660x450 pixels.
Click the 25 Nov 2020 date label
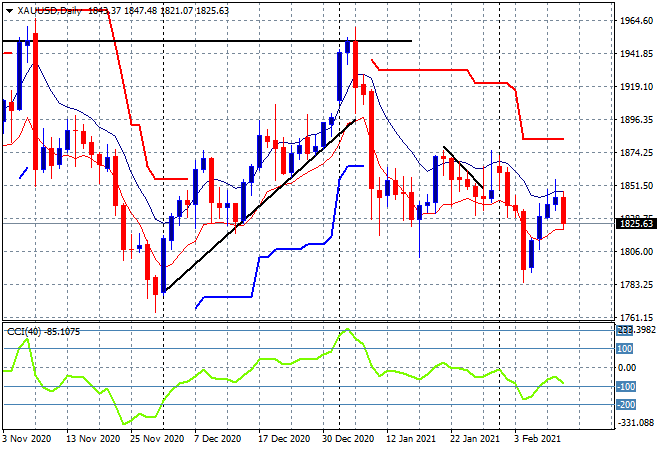(x=157, y=439)
